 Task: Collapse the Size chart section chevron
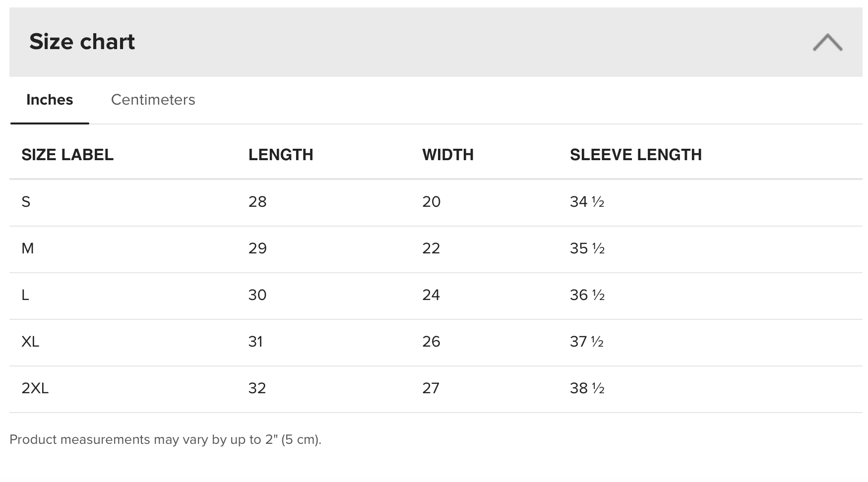tap(827, 42)
